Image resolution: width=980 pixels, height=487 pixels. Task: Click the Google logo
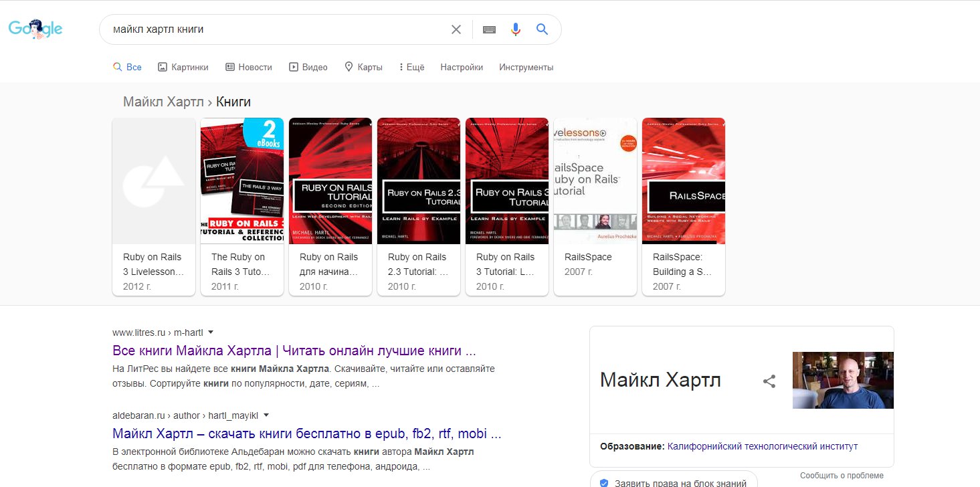(35, 29)
